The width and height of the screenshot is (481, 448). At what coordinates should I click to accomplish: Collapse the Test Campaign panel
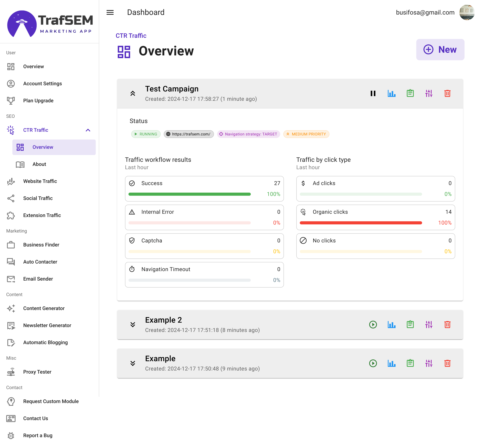133,93
